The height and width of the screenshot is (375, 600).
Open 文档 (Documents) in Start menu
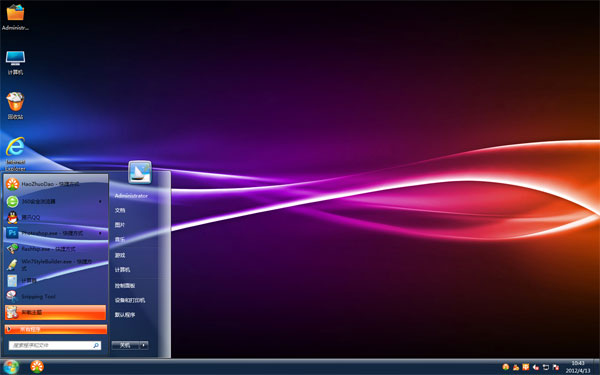tap(120, 210)
